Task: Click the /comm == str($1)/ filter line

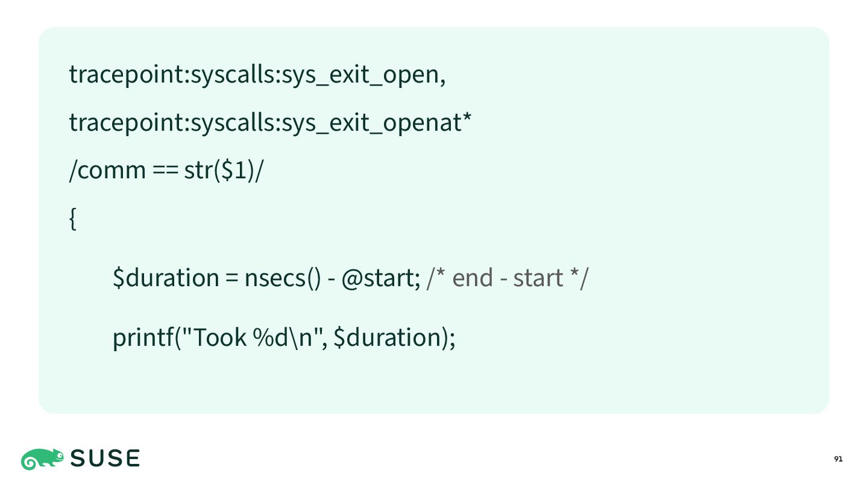Action: pyautogui.click(x=166, y=171)
